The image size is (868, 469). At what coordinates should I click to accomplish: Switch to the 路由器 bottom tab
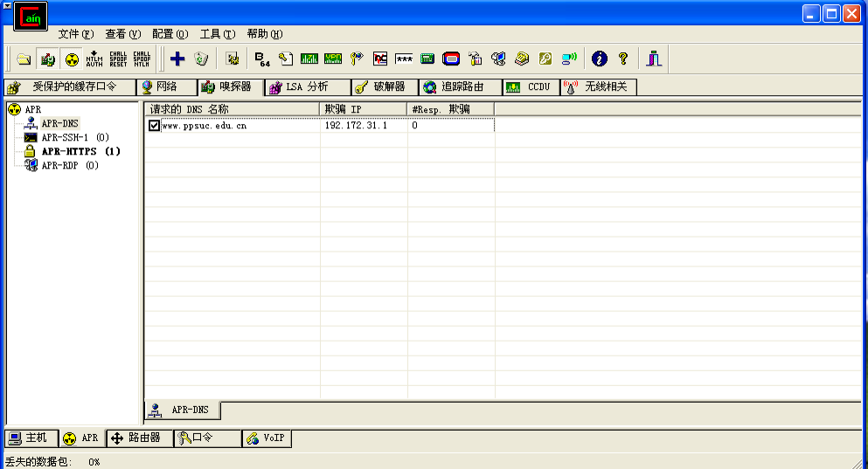(x=140, y=438)
